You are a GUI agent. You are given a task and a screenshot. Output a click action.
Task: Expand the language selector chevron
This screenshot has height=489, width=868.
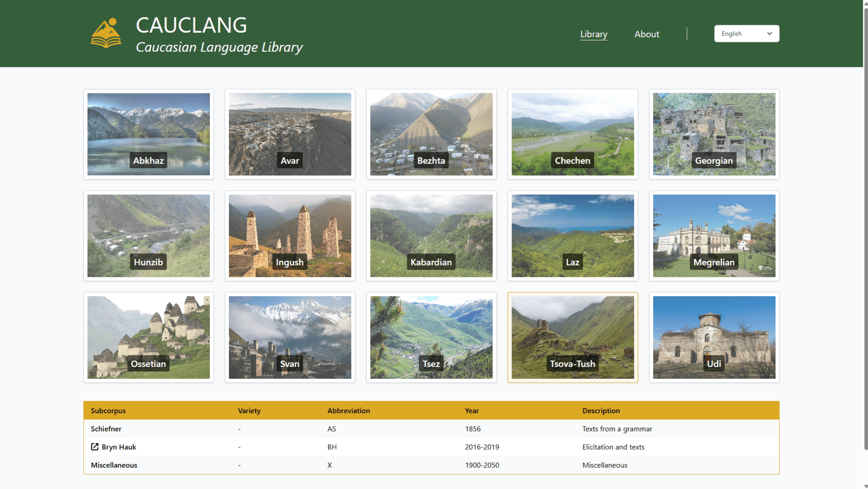(x=769, y=34)
